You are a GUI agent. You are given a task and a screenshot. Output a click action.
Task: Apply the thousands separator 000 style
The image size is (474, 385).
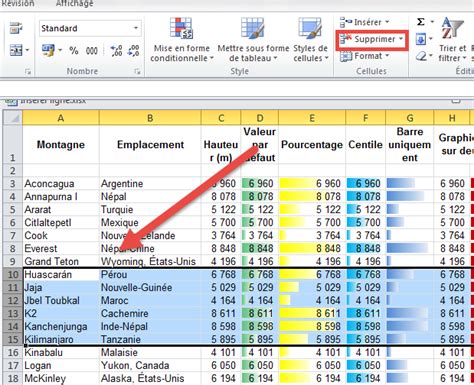[x=92, y=51]
